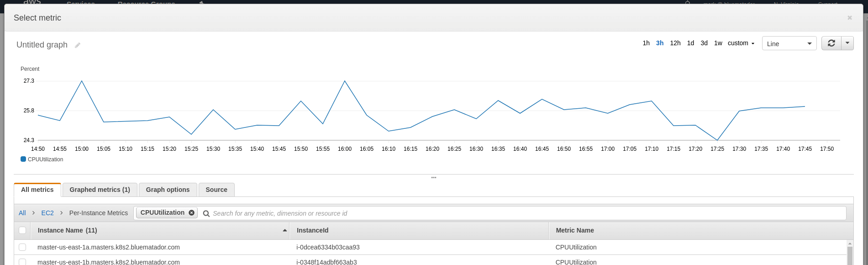Image resolution: width=868 pixels, height=265 pixels.
Task: Refresh the graph with the reload icon
Action: coord(831,43)
